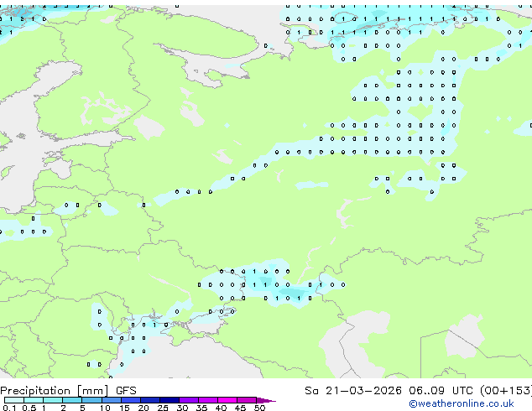Image resolution: width=532 pixels, height=411 pixels.
Task: Click the legend scale label '50'
Action: coord(260,408)
